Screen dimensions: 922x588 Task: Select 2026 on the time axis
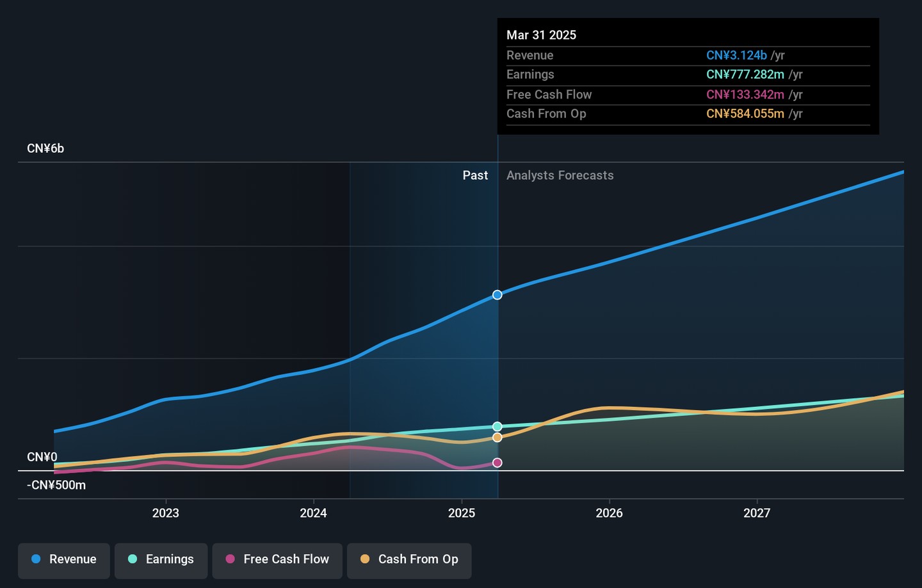pyautogui.click(x=609, y=513)
